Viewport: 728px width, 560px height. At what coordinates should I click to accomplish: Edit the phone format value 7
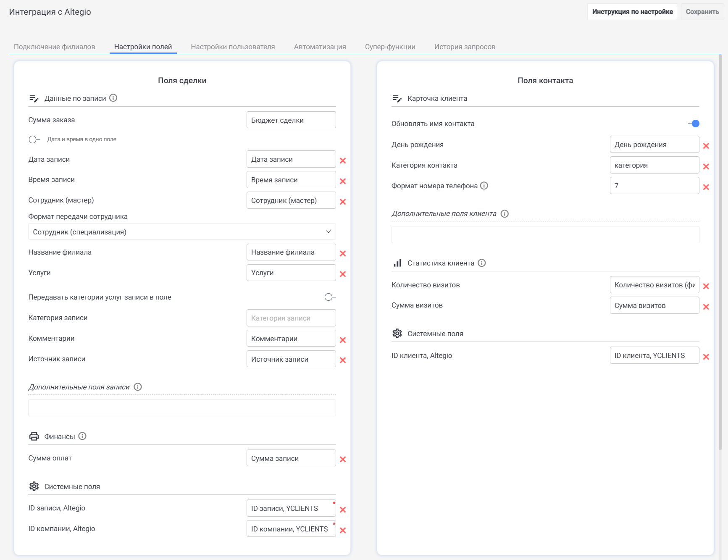[654, 186]
